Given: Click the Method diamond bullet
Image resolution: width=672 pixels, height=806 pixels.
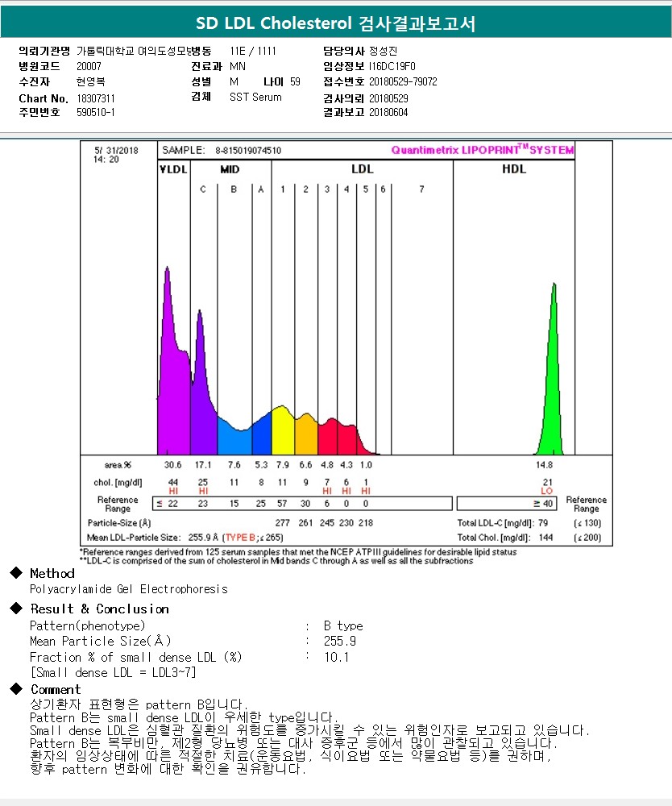Looking at the screenshot, I should click(x=16, y=572).
